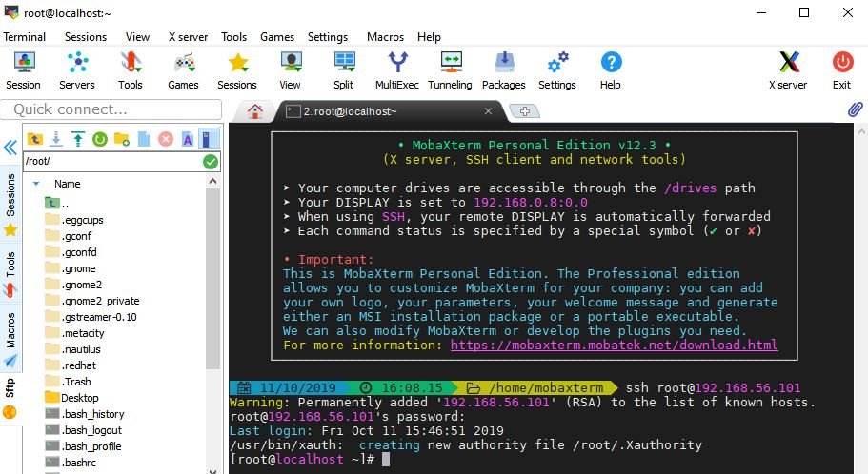
Task: Select the .nautilus folder
Action: [73, 349]
